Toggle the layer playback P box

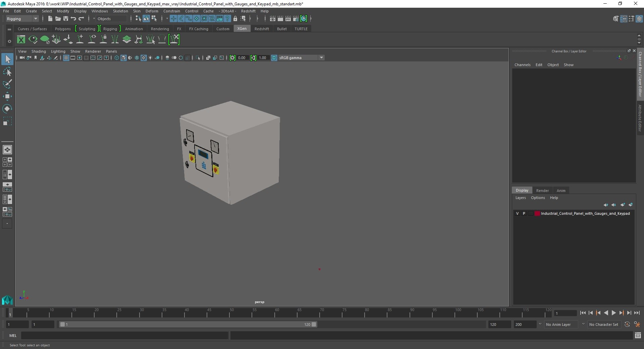coord(524,213)
